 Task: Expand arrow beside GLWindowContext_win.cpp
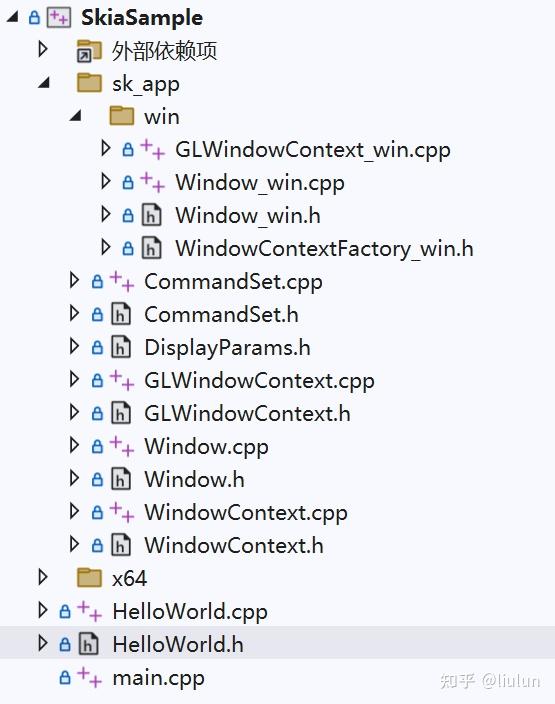click(x=106, y=148)
